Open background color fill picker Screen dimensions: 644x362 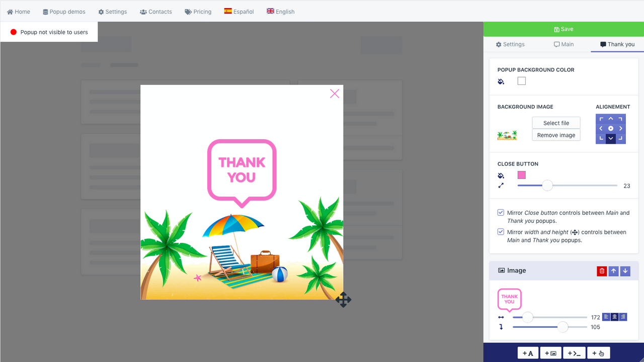click(x=501, y=81)
